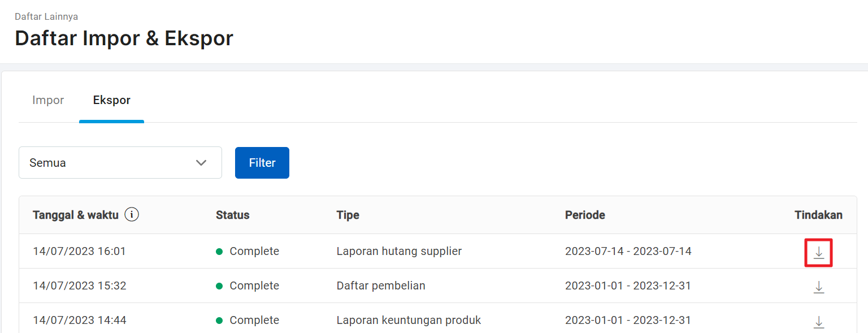Click the Tanggal & waktu column header

coord(76,215)
